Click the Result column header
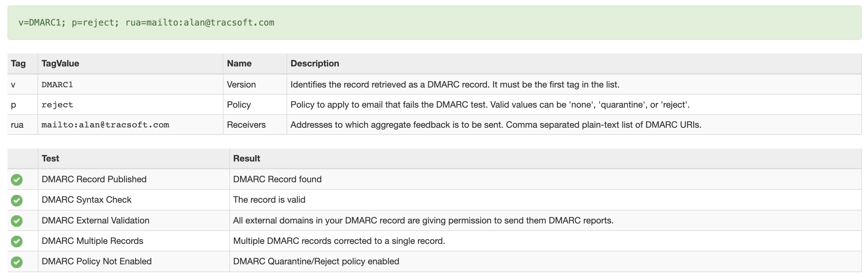Viewport: 868px width, 280px height. coord(246,159)
